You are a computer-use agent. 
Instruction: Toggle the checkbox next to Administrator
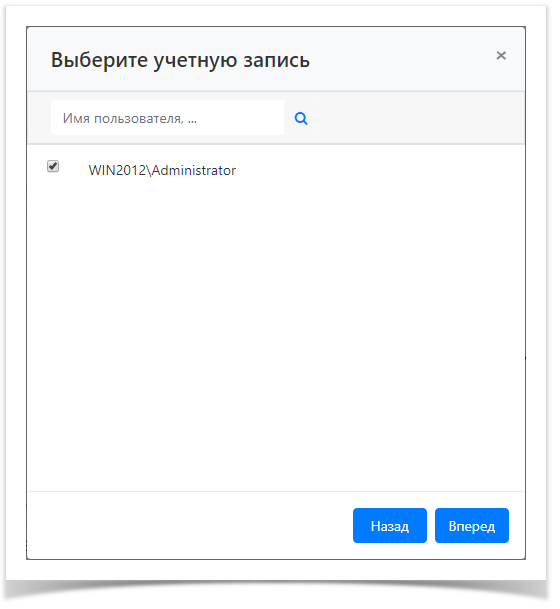click(x=53, y=166)
